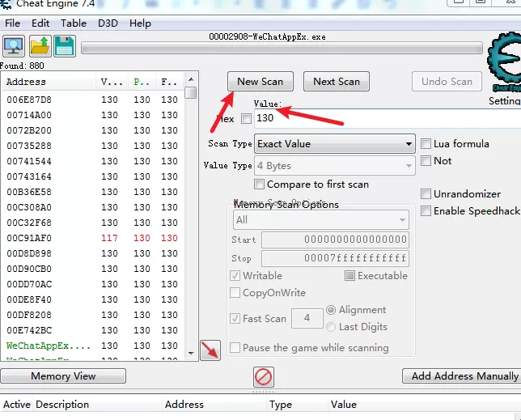Click the New Scan button
The width and height of the screenshot is (521, 420).
click(x=260, y=82)
